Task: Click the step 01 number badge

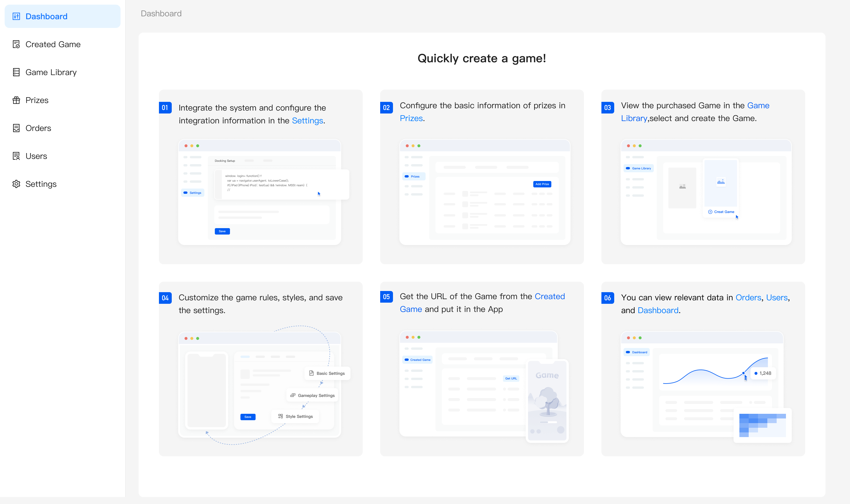Action: (x=165, y=108)
